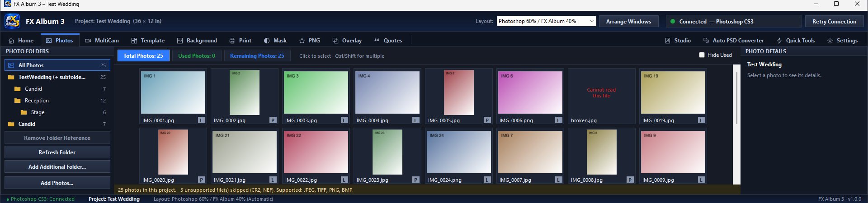Open the Print tab
The height and width of the screenshot is (203, 868).
240,41
